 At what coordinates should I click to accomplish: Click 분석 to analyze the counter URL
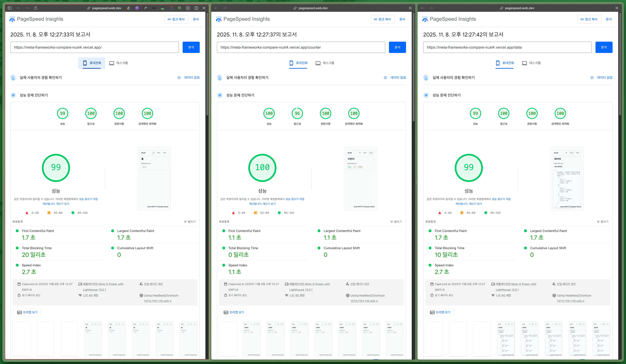click(x=397, y=47)
